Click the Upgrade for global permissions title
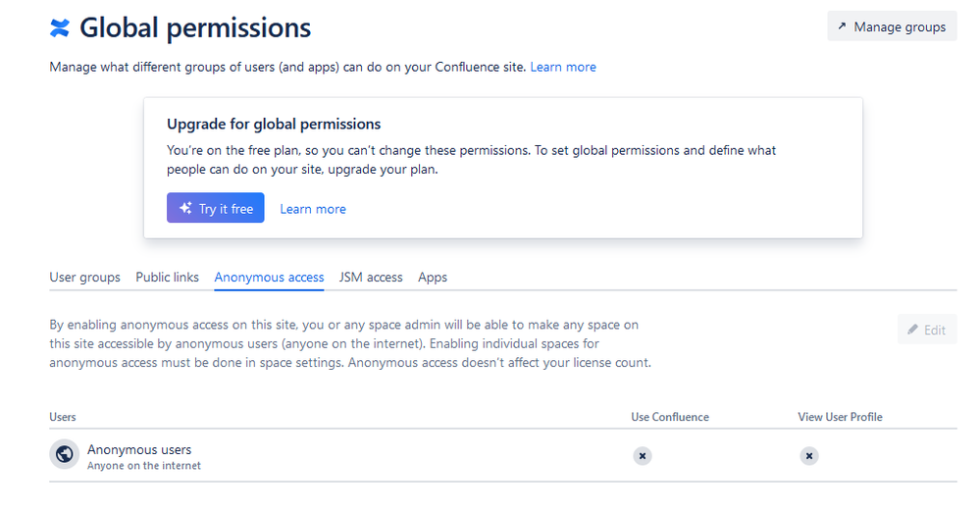980x513 pixels. (274, 125)
